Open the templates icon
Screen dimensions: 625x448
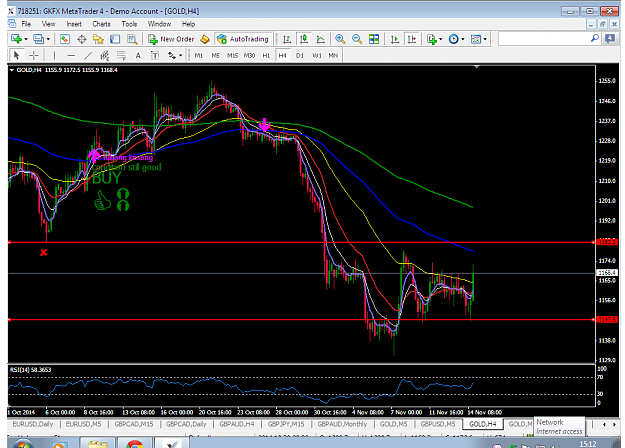(x=476, y=39)
